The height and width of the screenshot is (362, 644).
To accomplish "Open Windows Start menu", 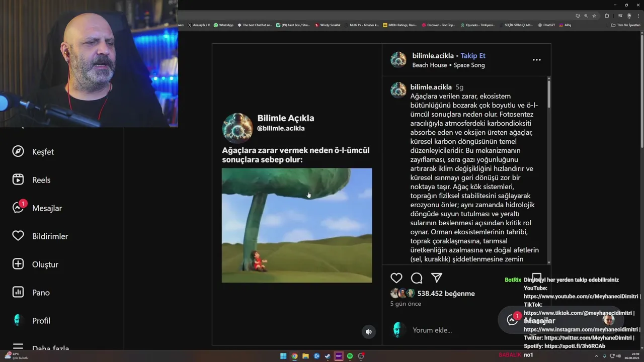I will click(283, 356).
